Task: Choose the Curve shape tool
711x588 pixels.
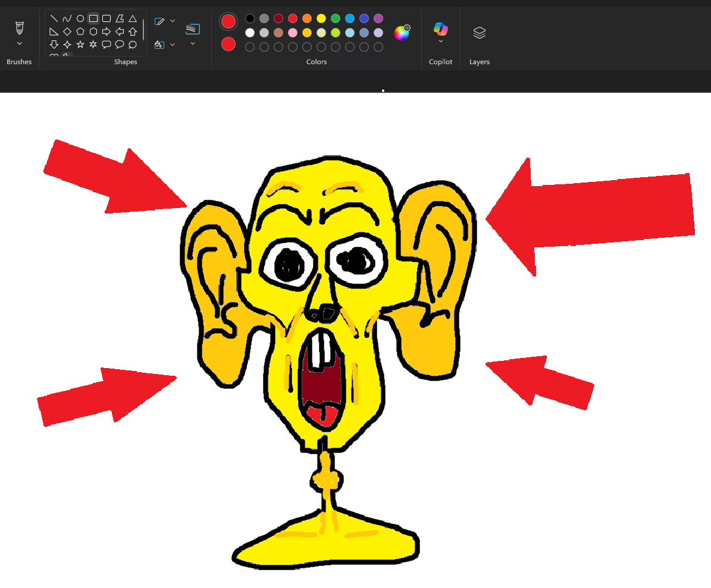Action: coord(67,18)
